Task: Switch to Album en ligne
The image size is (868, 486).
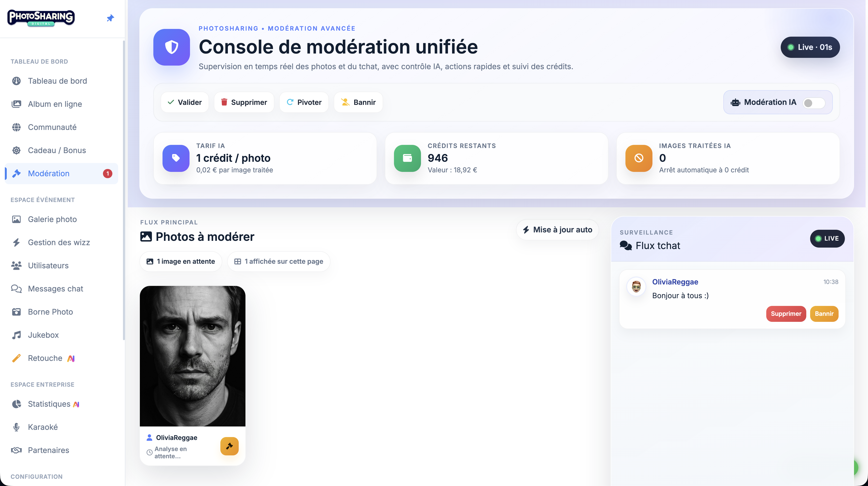Action: (54, 104)
